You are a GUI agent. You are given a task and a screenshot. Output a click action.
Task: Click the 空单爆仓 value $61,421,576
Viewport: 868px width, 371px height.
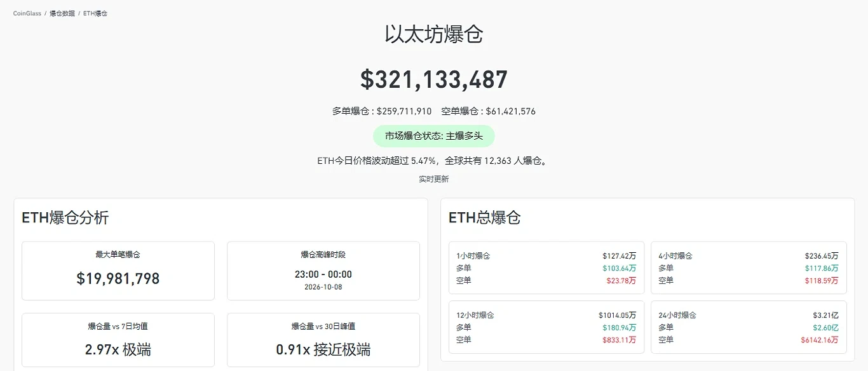tap(511, 111)
